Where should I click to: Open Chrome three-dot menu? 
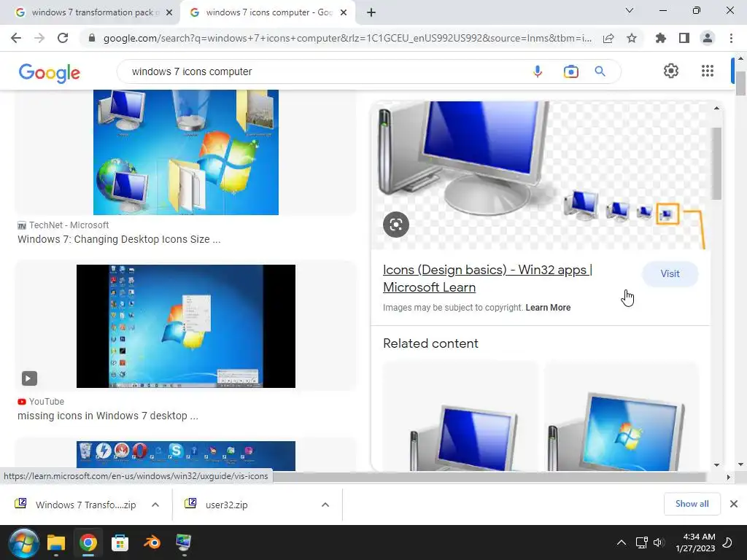coord(731,38)
